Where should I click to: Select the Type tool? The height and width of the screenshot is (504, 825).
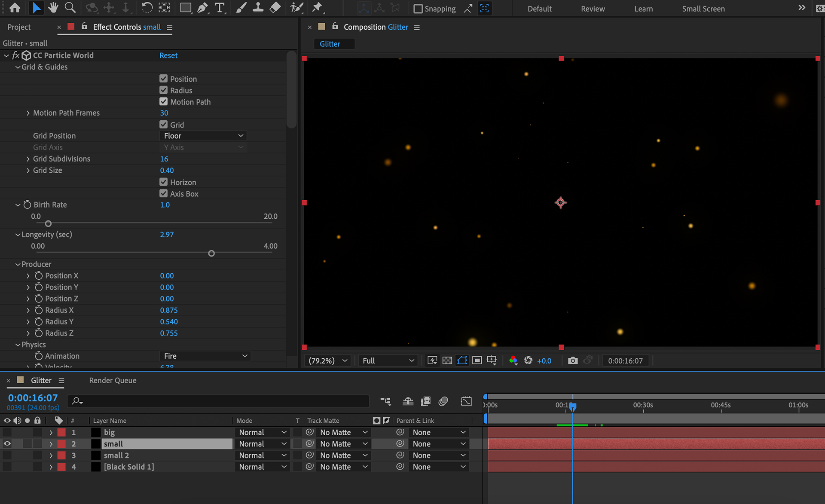pos(220,8)
